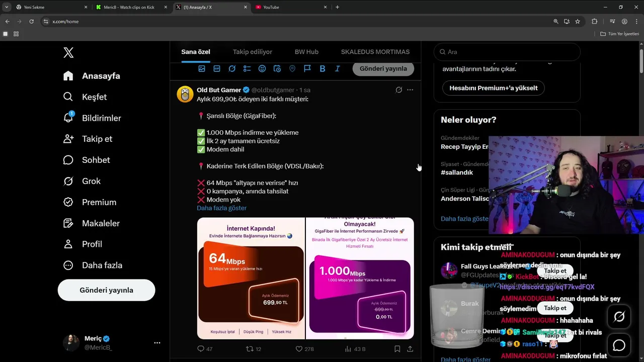
Task: Open the Sohbet messages page
Action: tap(87, 160)
